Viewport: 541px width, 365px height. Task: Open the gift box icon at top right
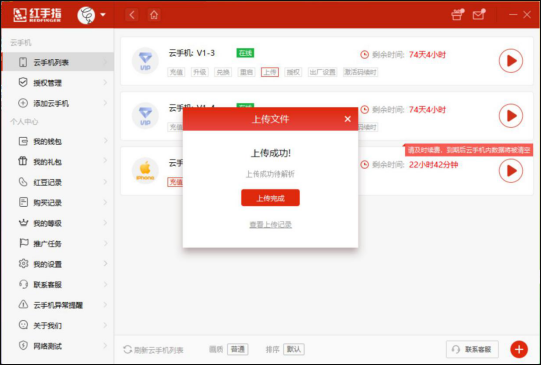[x=457, y=15]
